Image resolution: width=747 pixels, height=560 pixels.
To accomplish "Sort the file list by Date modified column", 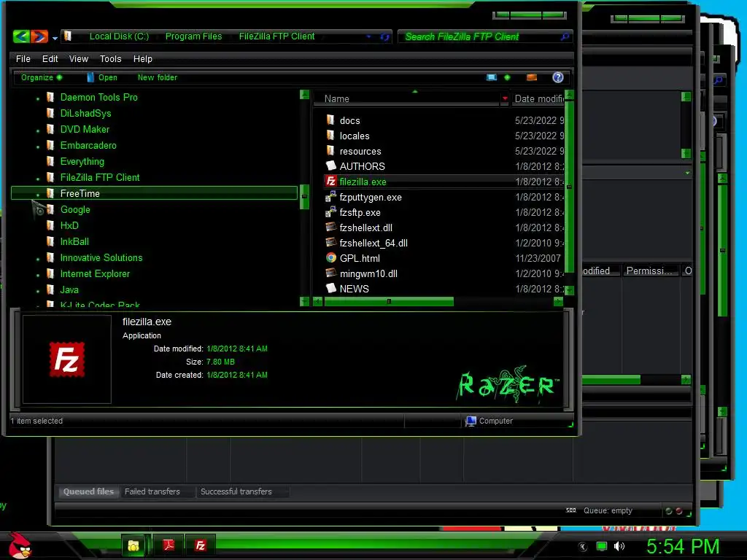I will point(538,98).
